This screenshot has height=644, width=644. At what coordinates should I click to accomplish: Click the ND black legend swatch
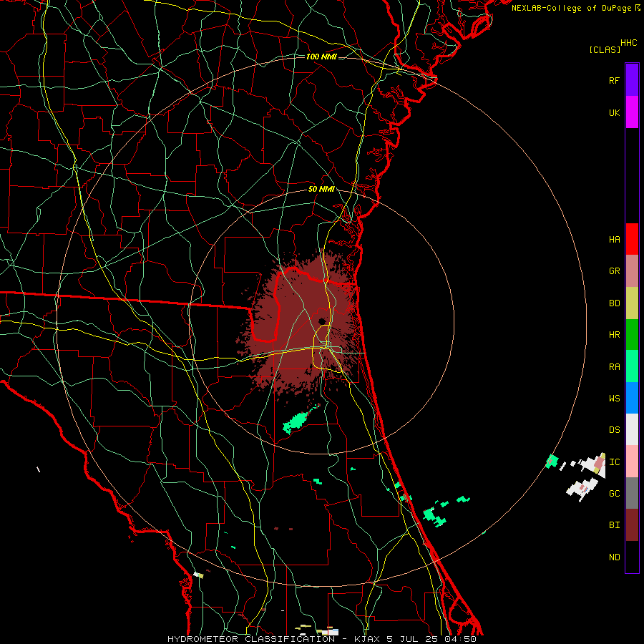point(632,557)
